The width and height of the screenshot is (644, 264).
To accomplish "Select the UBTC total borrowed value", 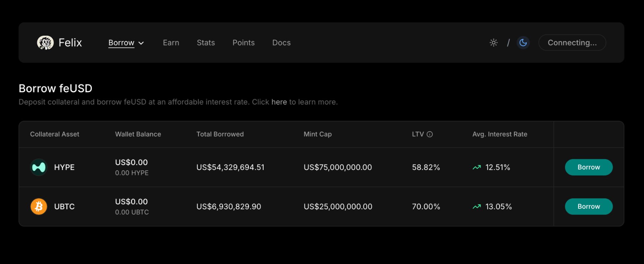I will tap(229, 206).
